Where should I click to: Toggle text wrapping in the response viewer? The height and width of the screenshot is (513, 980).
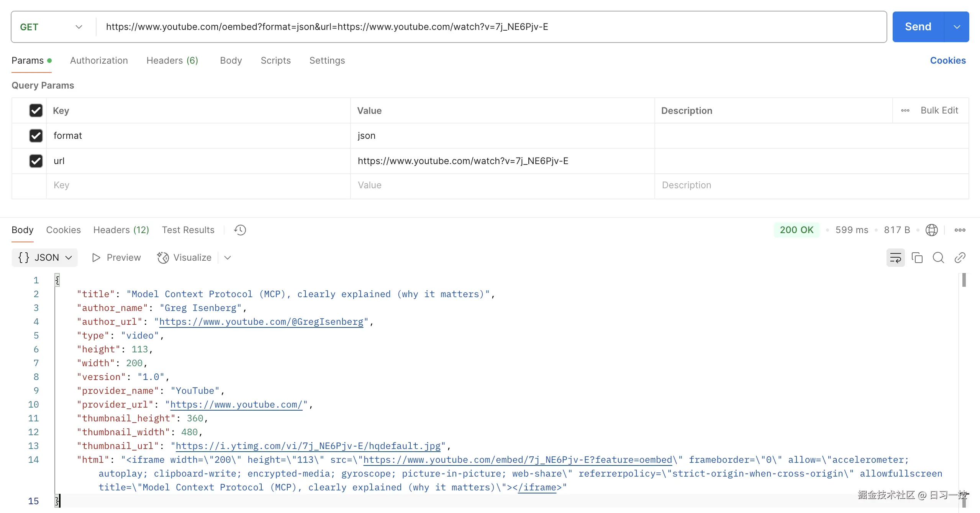tap(895, 258)
